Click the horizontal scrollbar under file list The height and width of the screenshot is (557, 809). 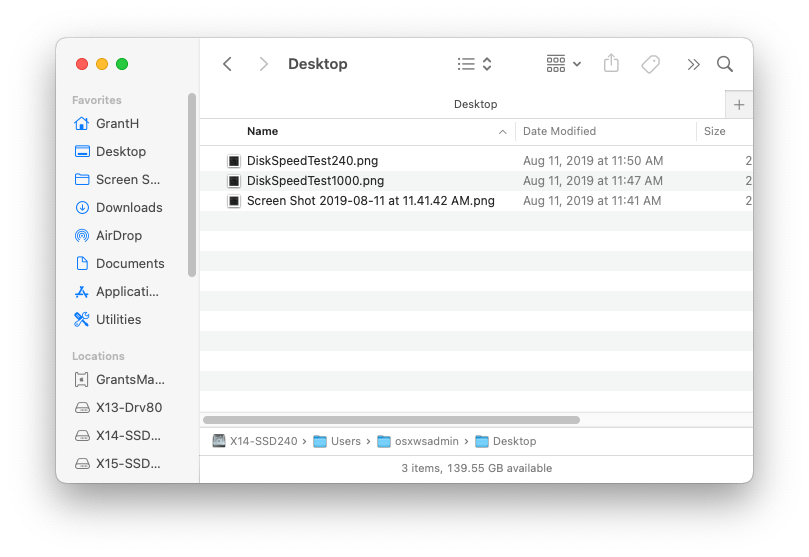[392, 420]
